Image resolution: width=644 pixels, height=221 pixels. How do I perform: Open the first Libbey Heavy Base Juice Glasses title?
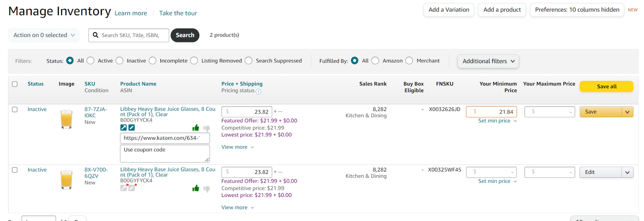(168, 112)
